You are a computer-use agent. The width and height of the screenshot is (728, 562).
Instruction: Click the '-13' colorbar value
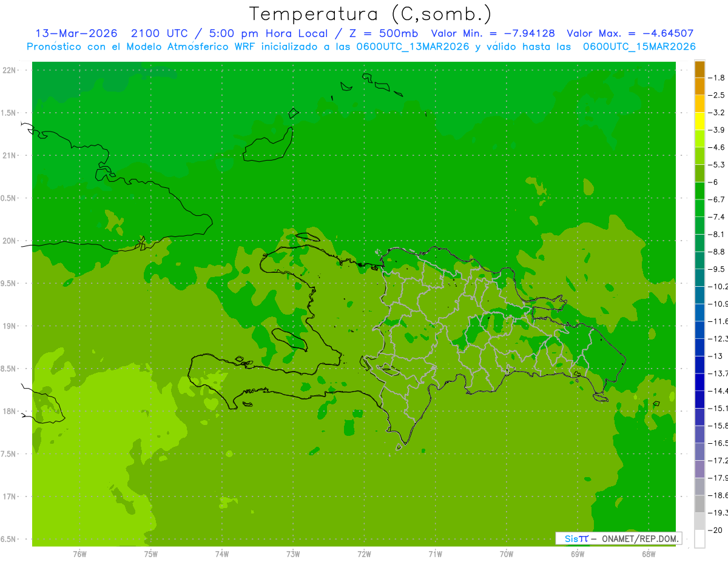(716, 356)
